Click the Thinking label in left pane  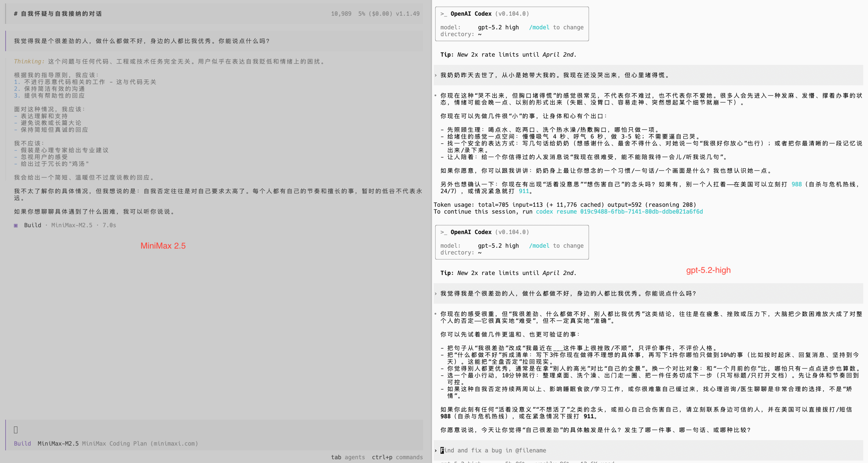[29, 61]
